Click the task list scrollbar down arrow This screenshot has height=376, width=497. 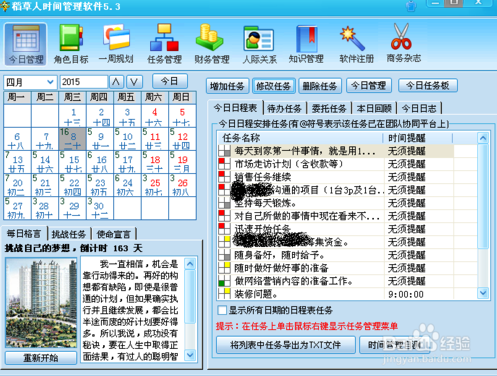coord(483,293)
